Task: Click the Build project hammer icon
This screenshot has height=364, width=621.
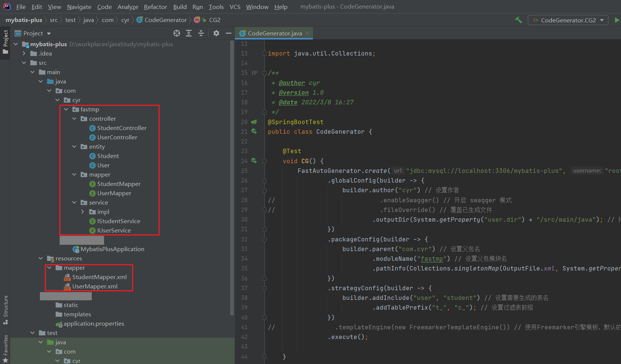Action: click(518, 20)
